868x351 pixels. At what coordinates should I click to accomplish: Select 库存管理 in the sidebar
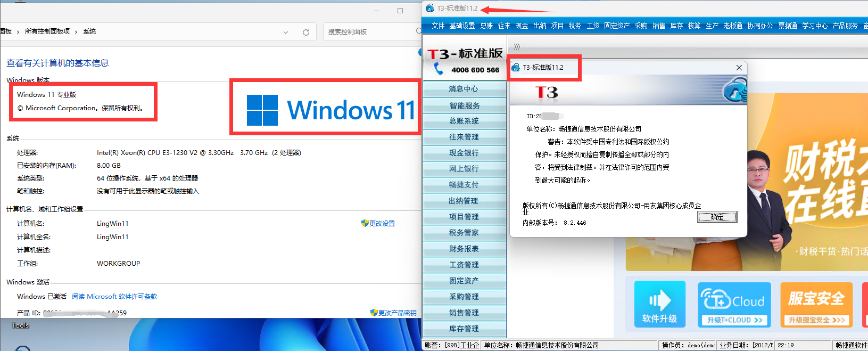click(x=464, y=329)
